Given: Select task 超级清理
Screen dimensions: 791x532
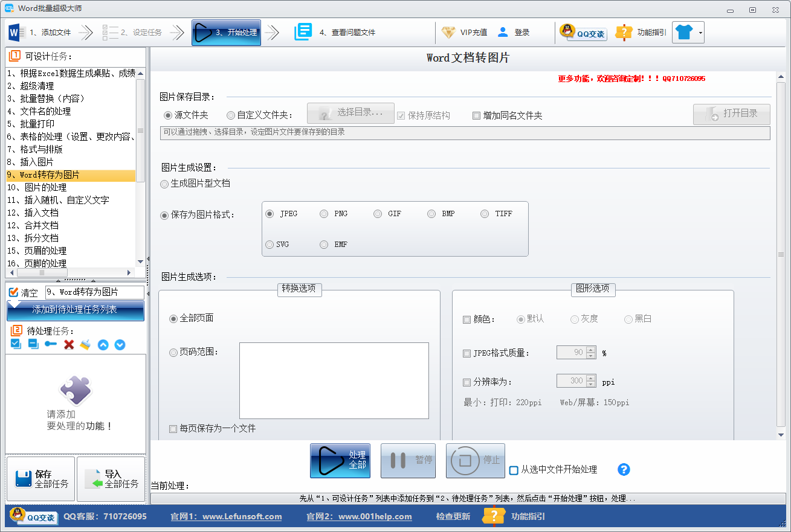Looking at the screenshot, I should 71,86.
